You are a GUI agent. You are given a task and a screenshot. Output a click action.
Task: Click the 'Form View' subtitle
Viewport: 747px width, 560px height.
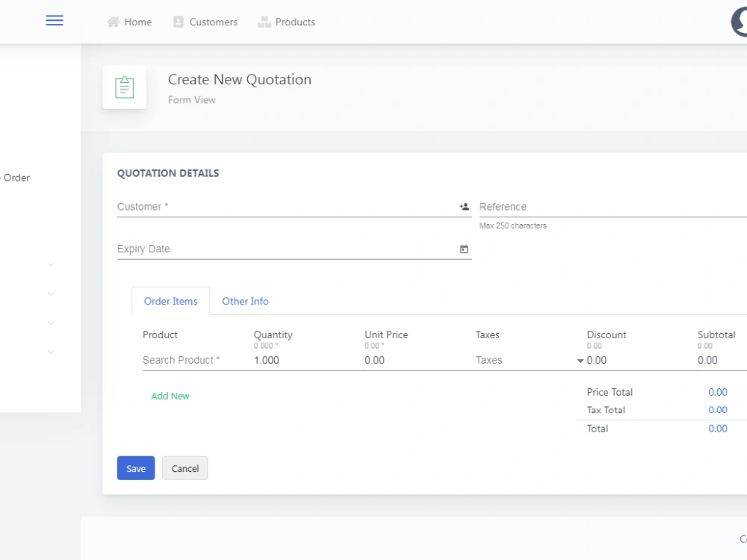click(x=191, y=100)
